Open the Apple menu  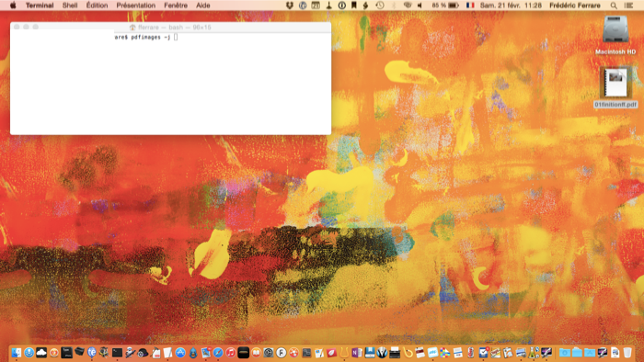pyautogui.click(x=13, y=6)
